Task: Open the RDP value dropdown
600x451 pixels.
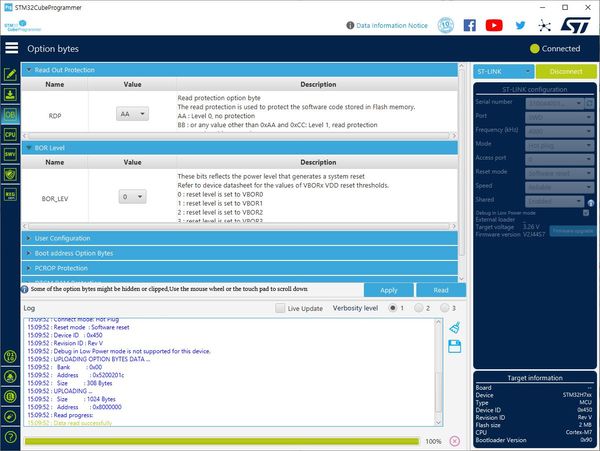Action: (x=132, y=114)
